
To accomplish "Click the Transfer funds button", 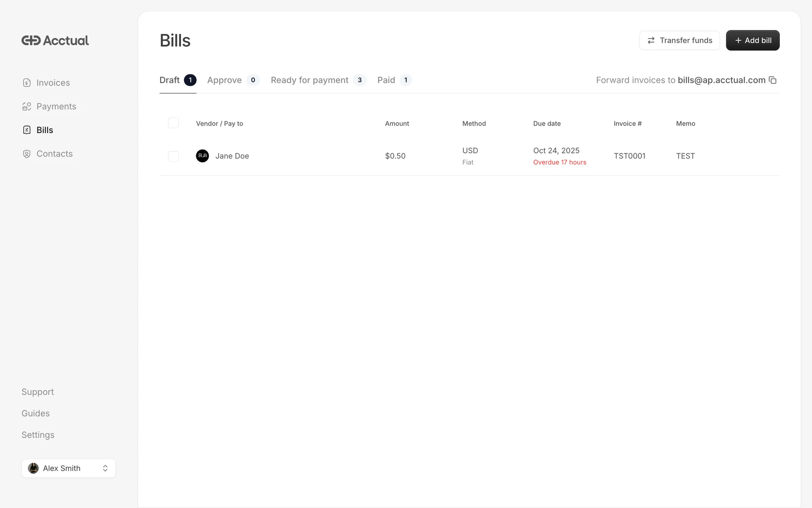I will [x=679, y=40].
